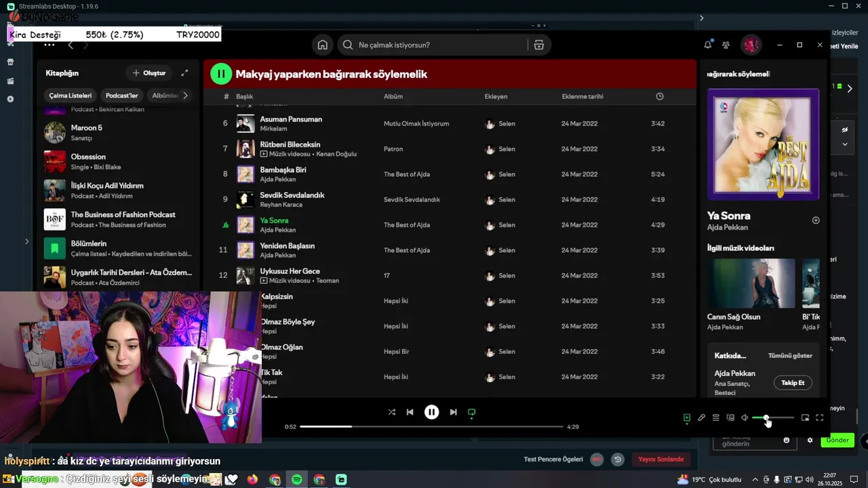
Task: Skip to the previous track
Action: tap(410, 412)
